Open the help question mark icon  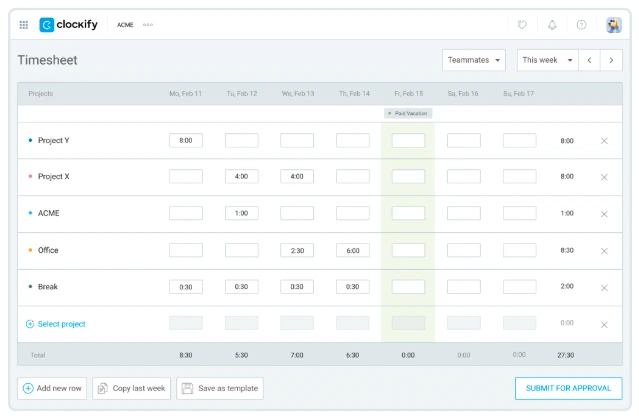point(582,25)
